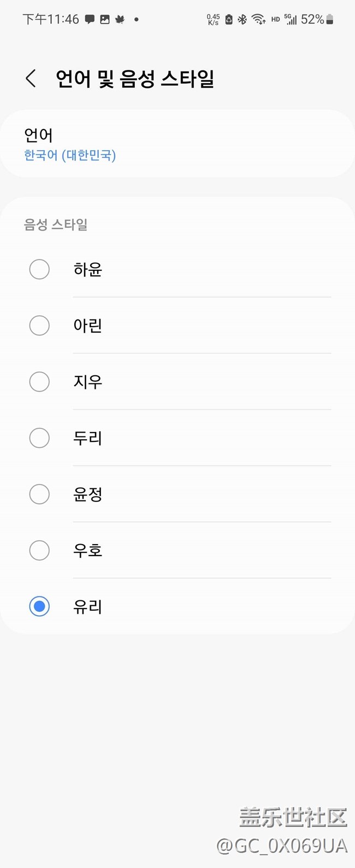Select the 아린 voice style radio button

pyautogui.click(x=39, y=326)
